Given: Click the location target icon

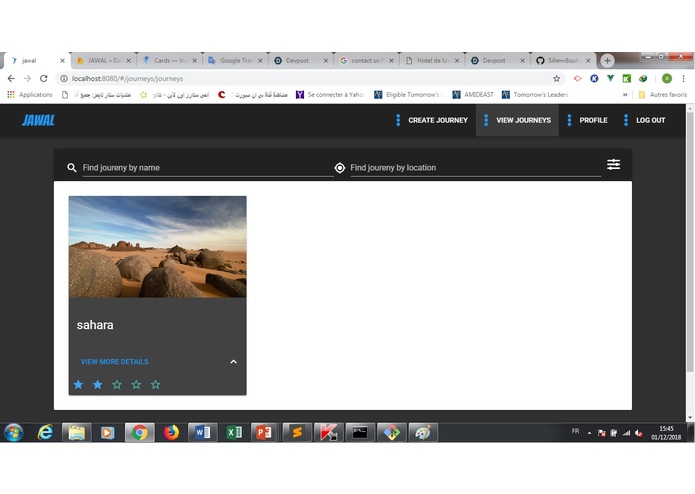Looking at the screenshot, I should tap(340, 168).
